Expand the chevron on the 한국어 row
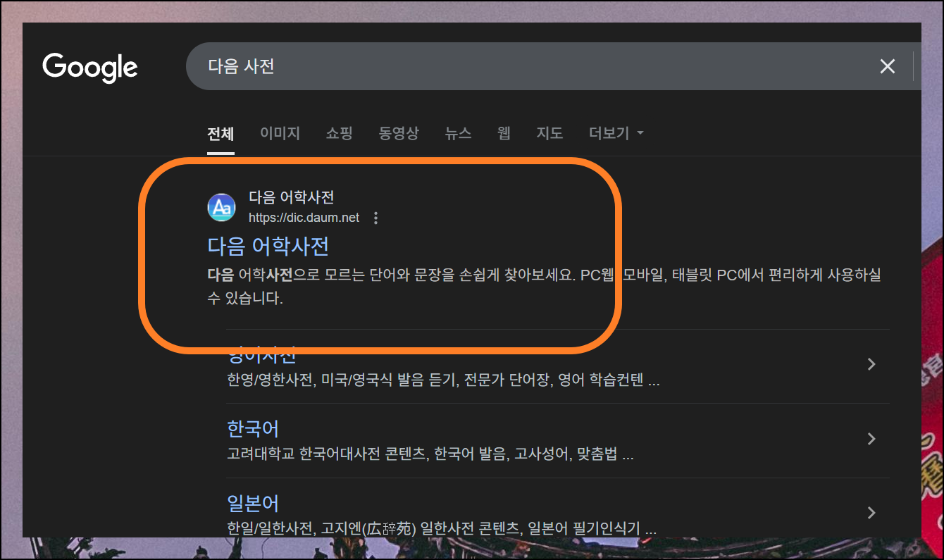The image size is (944, 560). pyautogui.click(x=871, y=439)
